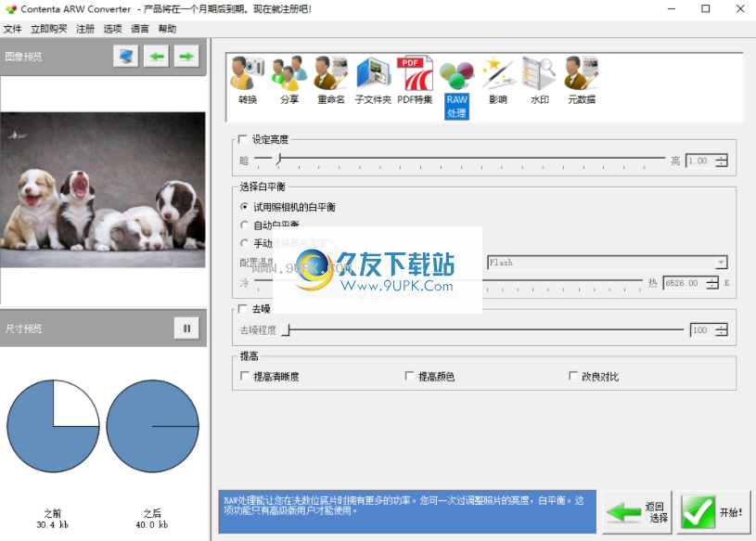Click the color temperature slider track
Viewport: 756px width, 541px height.
point(448,280)
